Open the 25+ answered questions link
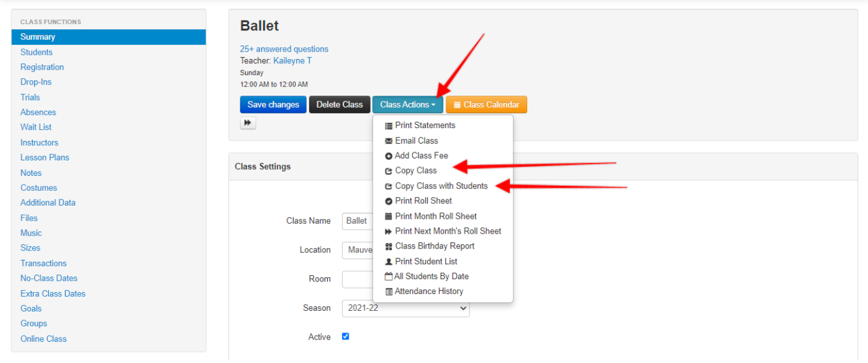This screenshot has width=868, height=363. coord(284,49)
